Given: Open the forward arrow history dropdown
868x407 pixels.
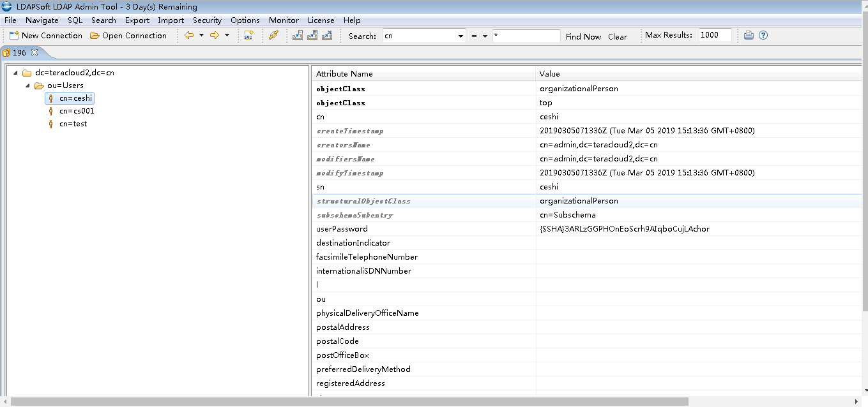Looking at the screenshot, I should point(227,36).
